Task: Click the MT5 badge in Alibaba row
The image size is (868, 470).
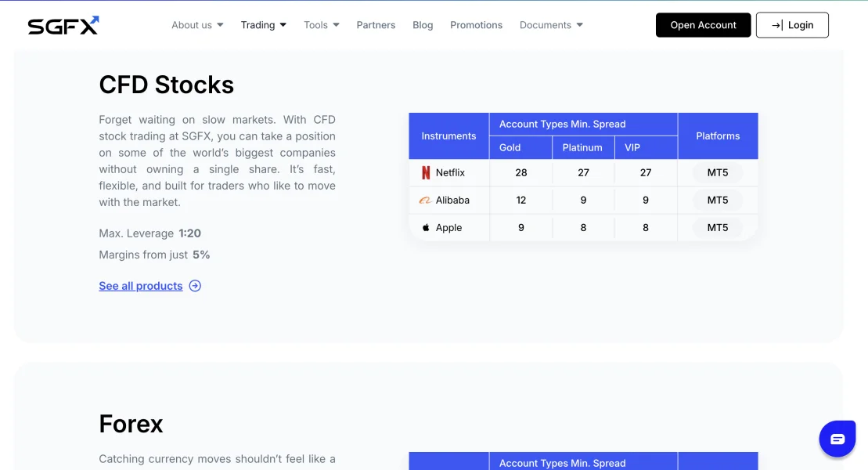Action: 718,201
